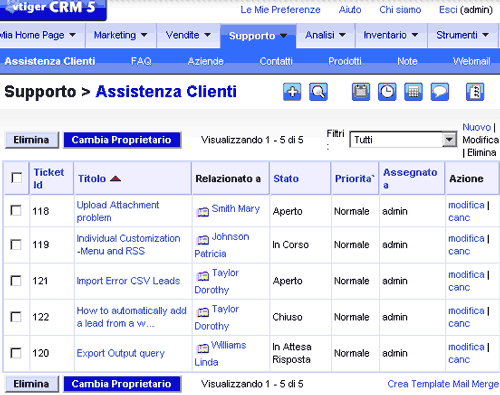Image resolution: width=500 pixels, height=395 pixels.
Task: Open the Webmail submenu tab
Action: [x=471, y=61]
